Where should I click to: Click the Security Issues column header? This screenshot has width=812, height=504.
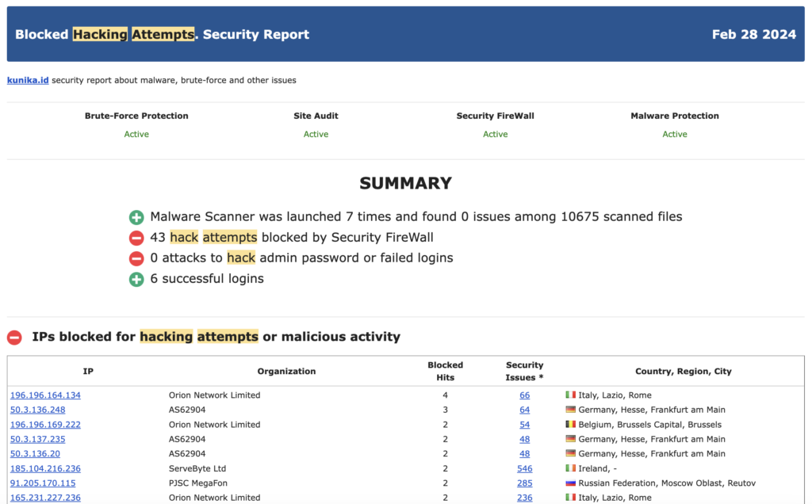(x=524, y=370)
